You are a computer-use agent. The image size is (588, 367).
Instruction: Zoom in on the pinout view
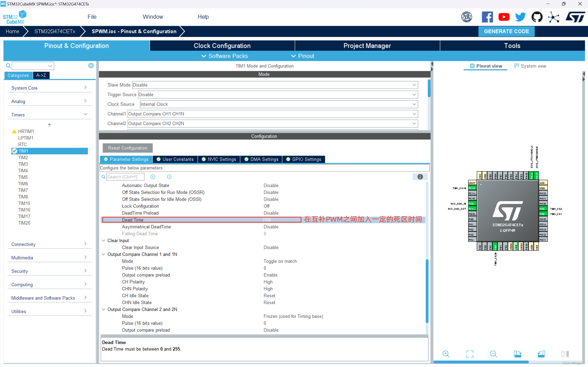pyautogui.click(x=446, y=354)
